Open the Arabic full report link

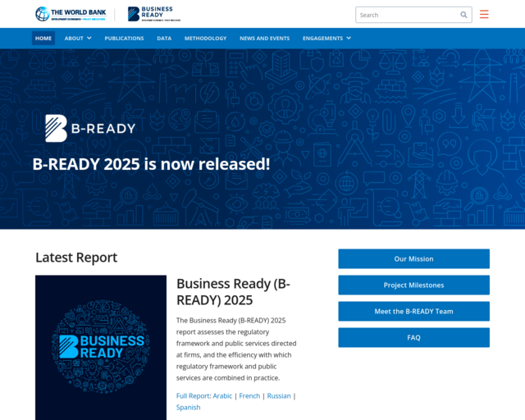click(x=222, y=396)
